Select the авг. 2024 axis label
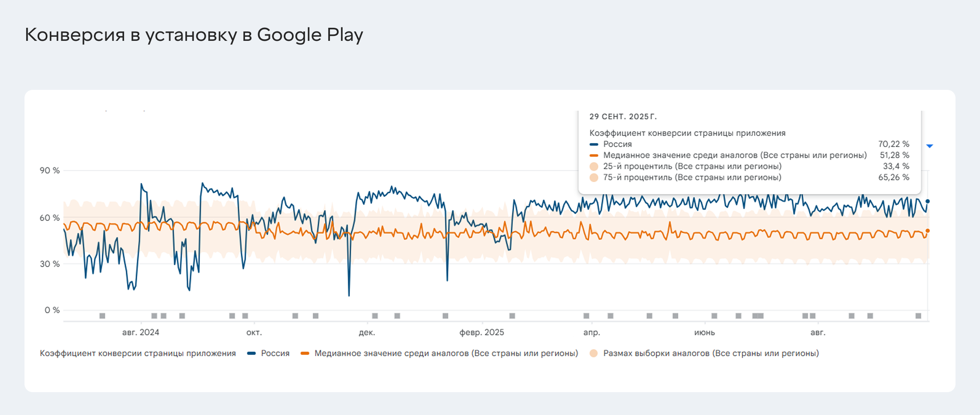Image resolution: width=980 pixels, height=415 pixels. tap(140, 332)
